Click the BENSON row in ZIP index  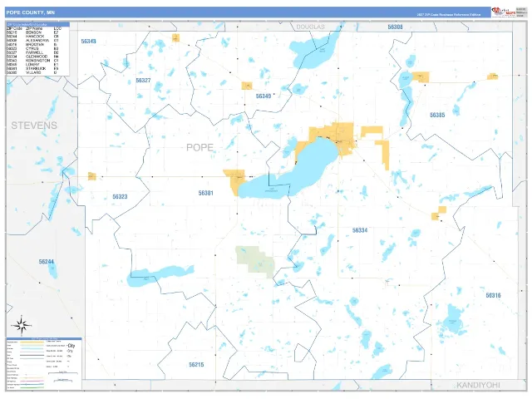(x=33, y=32)
